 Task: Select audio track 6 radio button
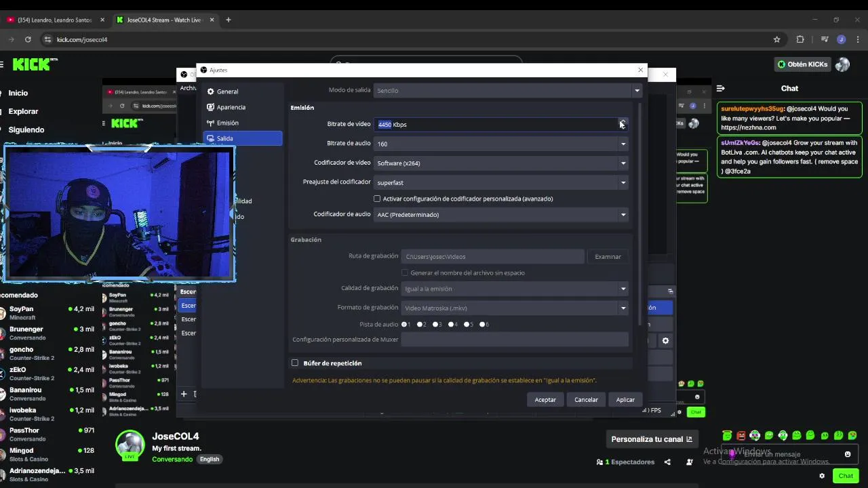pos(482,325)
